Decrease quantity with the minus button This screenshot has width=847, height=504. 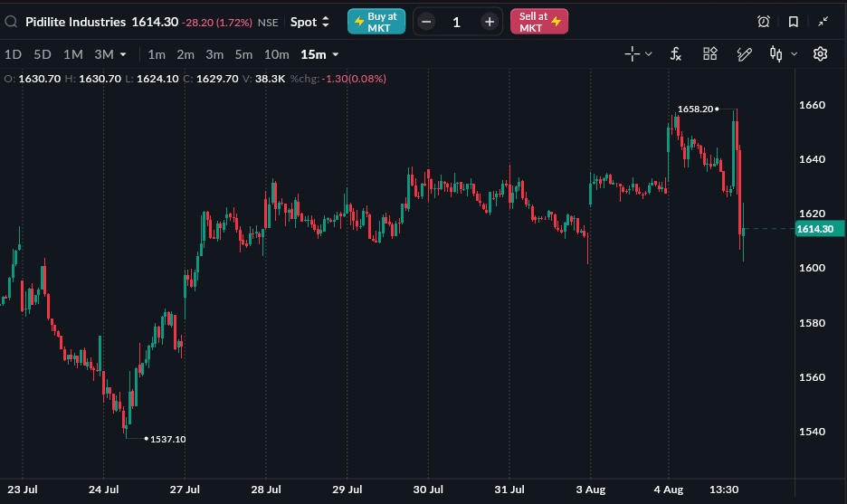pos(426,22)
